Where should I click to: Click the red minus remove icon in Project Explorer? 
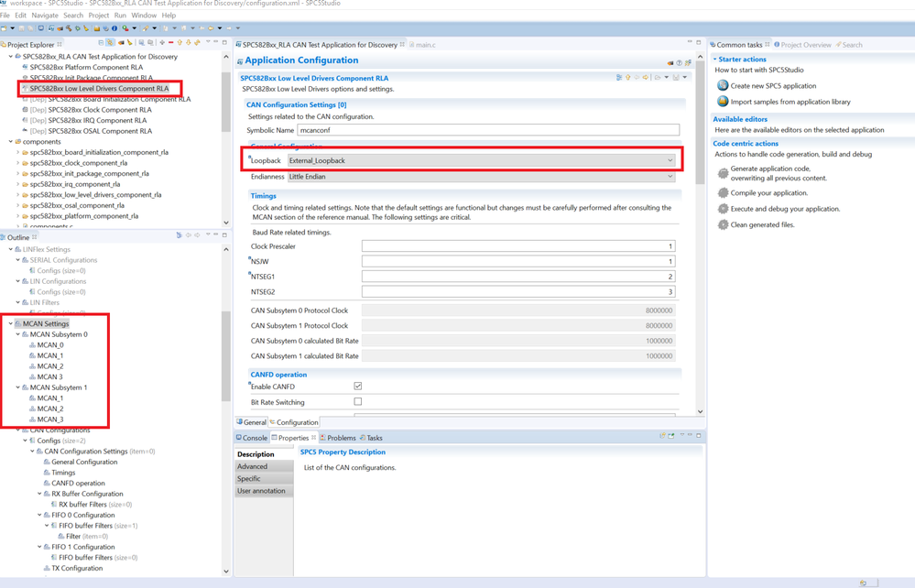tap(171, 42)
